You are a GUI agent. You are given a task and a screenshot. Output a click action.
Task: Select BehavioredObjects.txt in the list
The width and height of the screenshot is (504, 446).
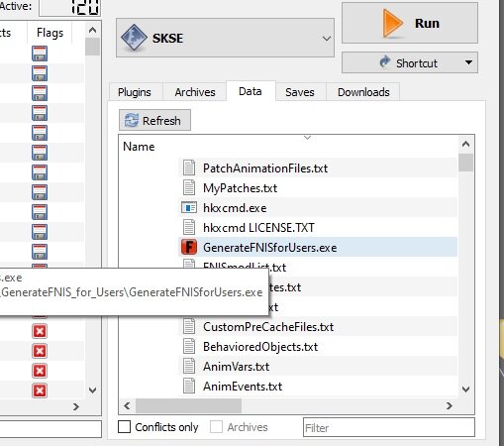[260, 347]
